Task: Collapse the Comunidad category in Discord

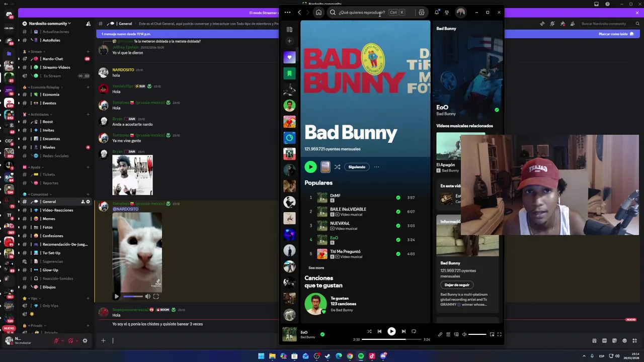Action: coord(38,195)
